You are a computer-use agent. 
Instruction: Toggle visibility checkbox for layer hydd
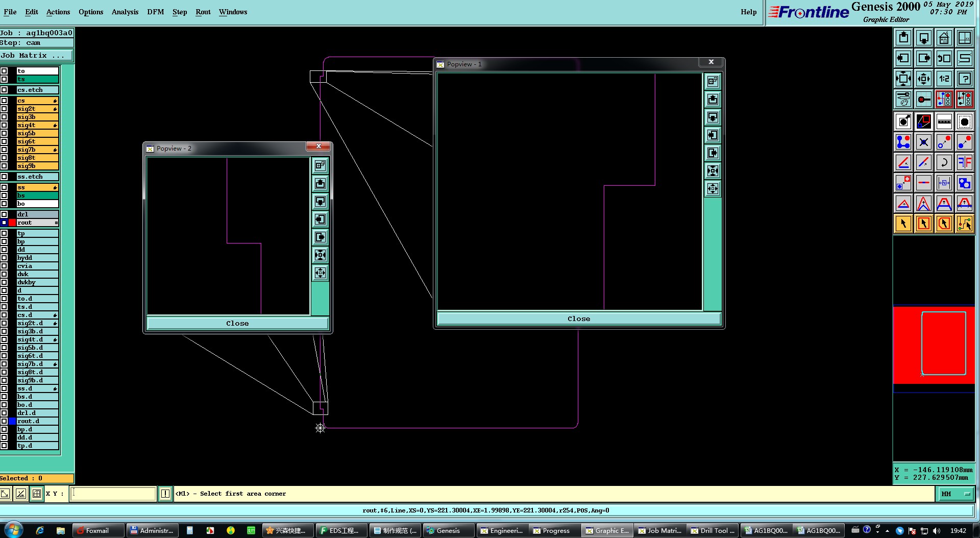[4, 258]
